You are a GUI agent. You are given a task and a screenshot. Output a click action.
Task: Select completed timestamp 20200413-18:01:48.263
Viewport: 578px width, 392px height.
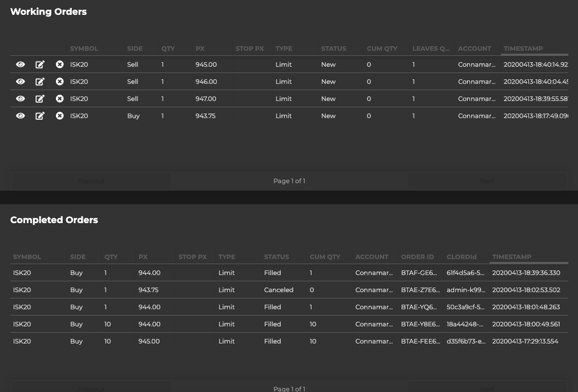(x=526, y=307)
